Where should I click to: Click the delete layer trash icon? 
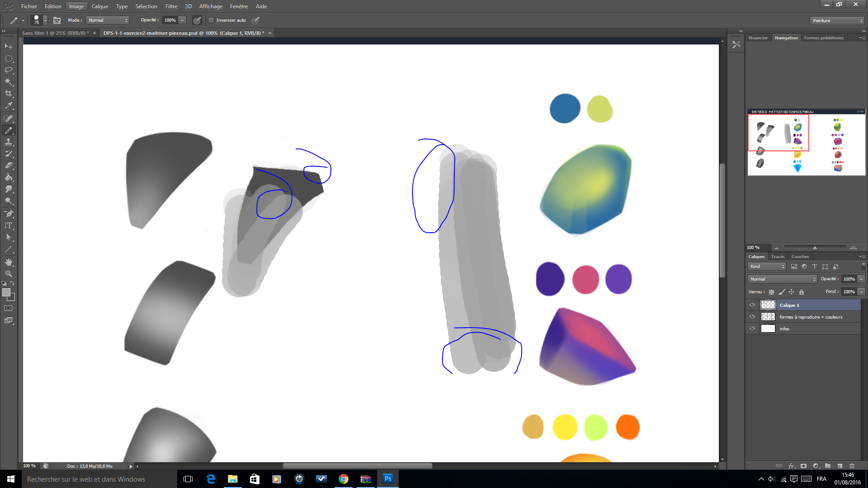[x=852, y=466]
